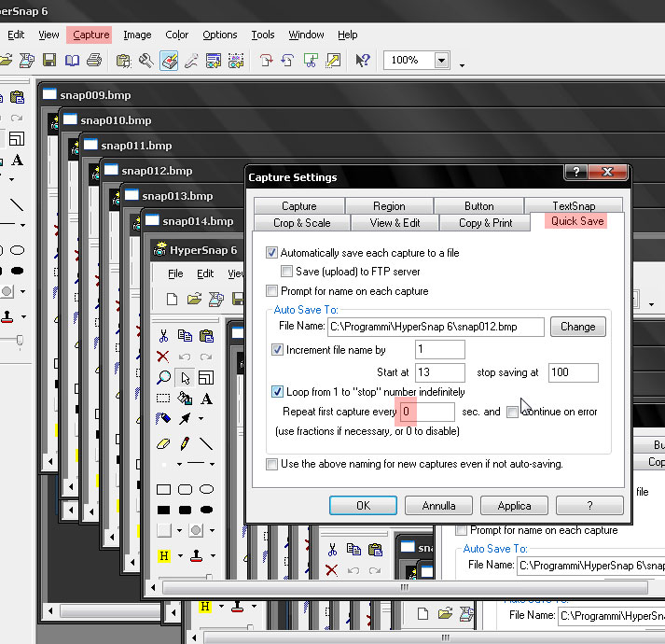Click the highlighted stamp eraser toolbar icon
This screenshot has width=665, height=644.
(x=169, y=61)
